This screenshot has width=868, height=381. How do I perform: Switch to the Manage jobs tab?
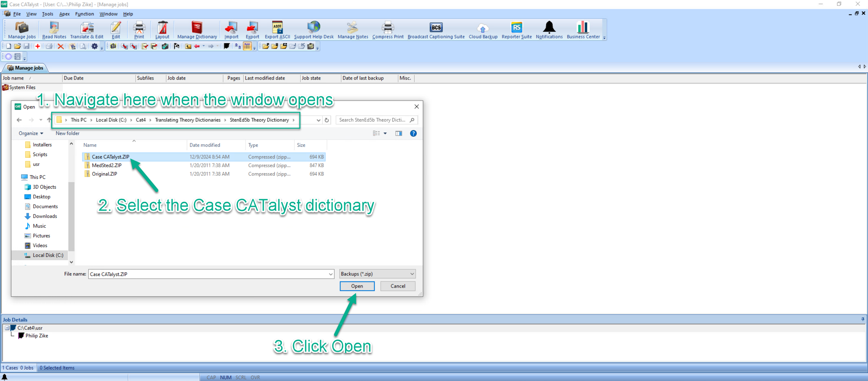point(25,68)
